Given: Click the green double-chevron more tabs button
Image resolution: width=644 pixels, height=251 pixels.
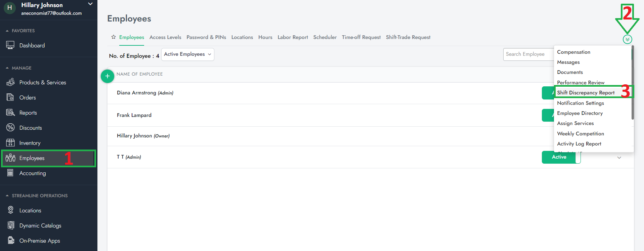Looking at the screenshot, I should [627, 39].
